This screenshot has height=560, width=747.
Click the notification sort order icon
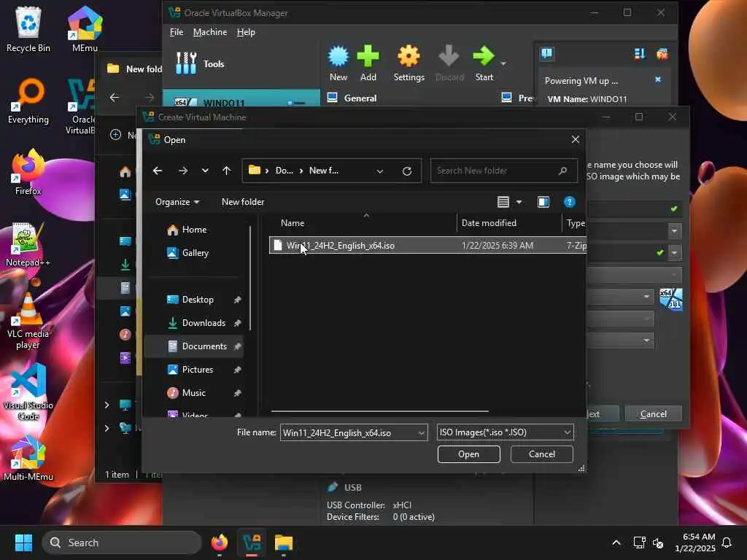[x=639, y=54]
